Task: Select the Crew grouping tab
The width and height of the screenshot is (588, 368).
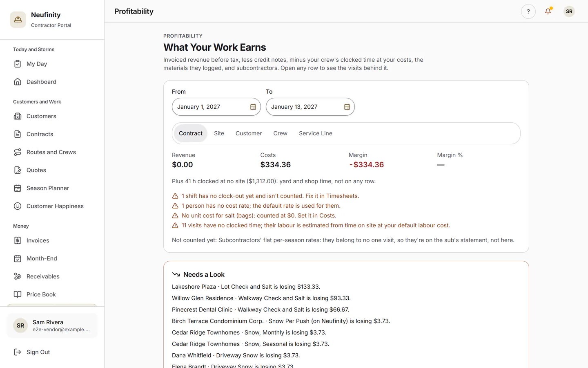Action: (x=281, y=133)
